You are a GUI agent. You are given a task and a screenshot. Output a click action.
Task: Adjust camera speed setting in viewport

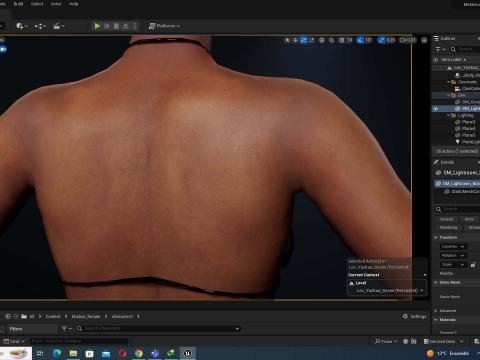click(408, 40)
